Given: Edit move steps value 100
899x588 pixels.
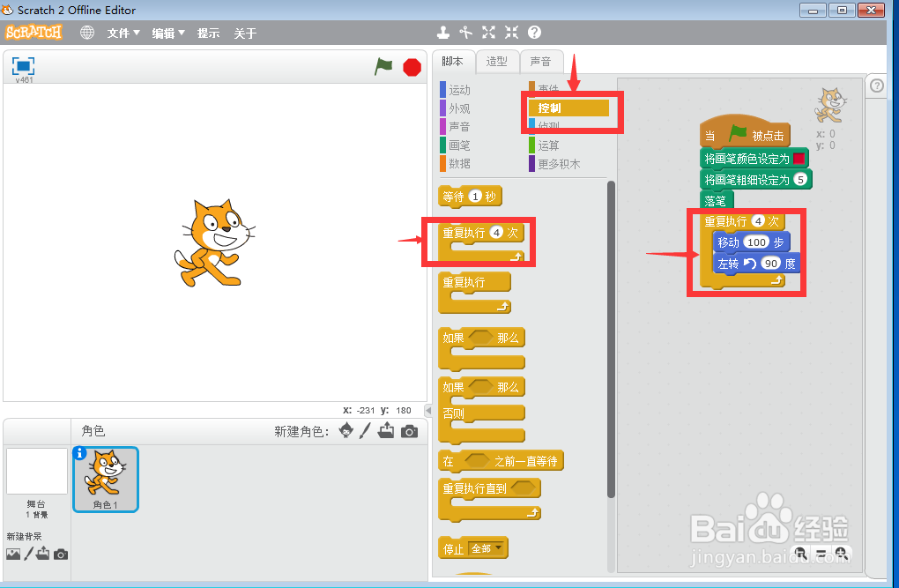Looking at the screenshot, I should pos(756,242).
